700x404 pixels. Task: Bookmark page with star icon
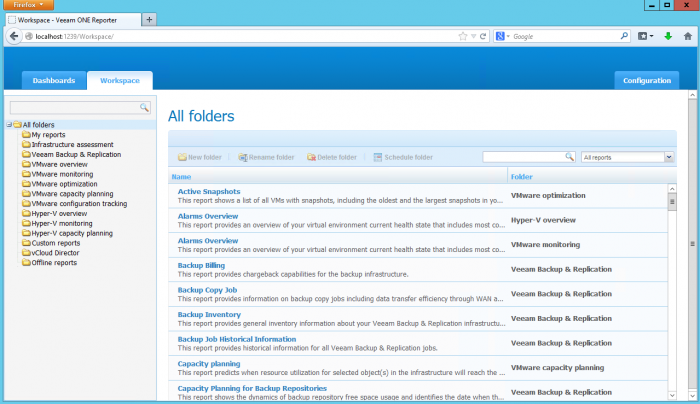[463, 36]
